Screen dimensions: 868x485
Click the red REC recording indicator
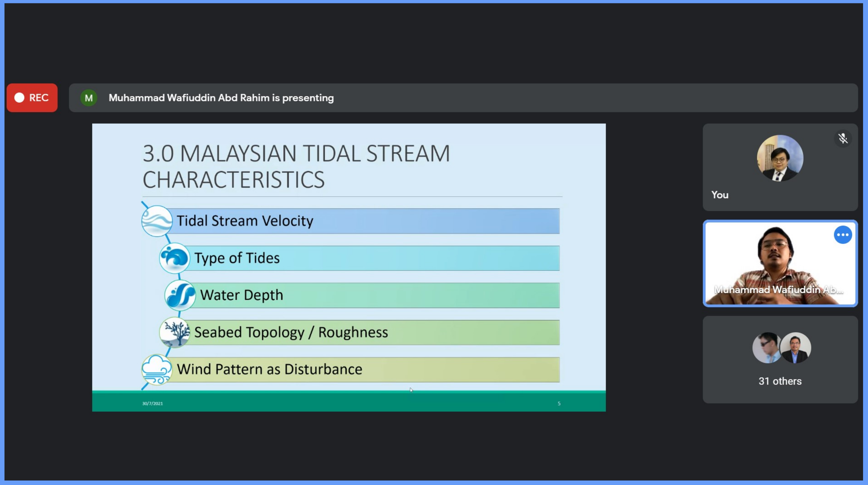(32, 98)
